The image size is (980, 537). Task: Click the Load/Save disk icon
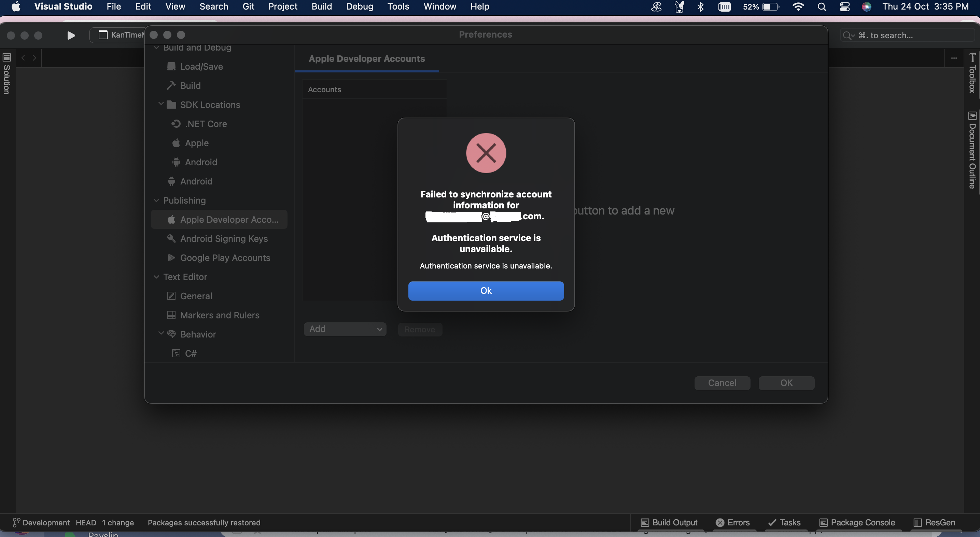[171, 67]
